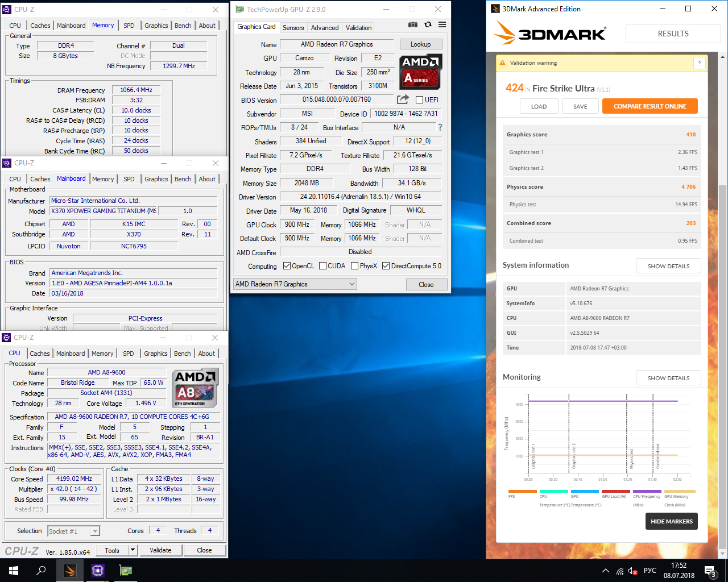Click the GPU-Z refresh icon
728x582 pixels.
click(428, 25)
